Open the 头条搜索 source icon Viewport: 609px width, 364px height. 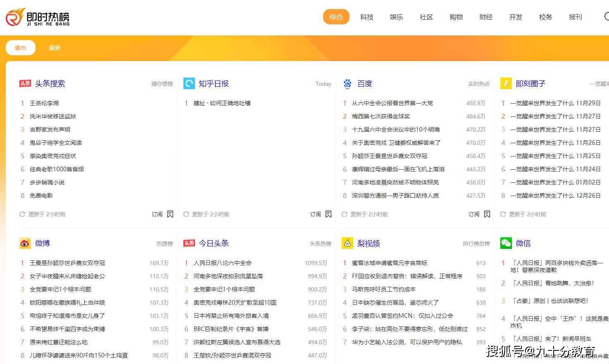point(25,83)
